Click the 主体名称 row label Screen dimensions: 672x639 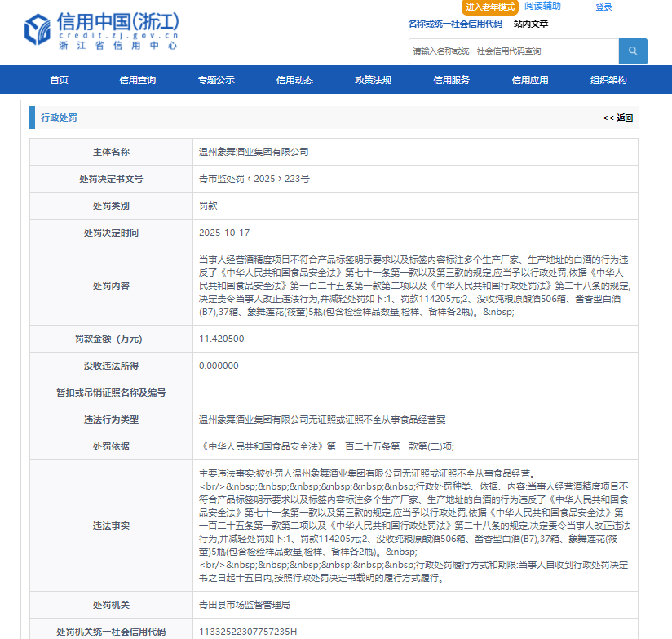[x=111, y=152]
